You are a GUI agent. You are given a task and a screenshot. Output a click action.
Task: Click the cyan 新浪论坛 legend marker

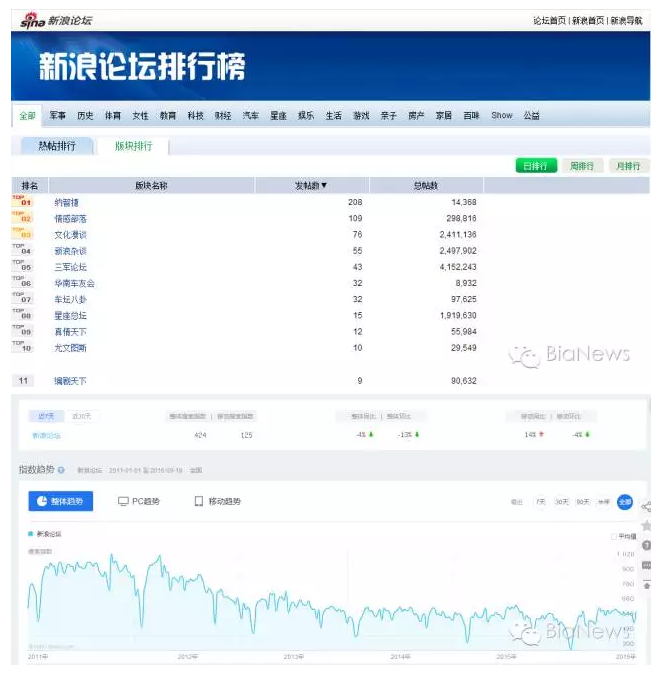click(x=30, y=534)
